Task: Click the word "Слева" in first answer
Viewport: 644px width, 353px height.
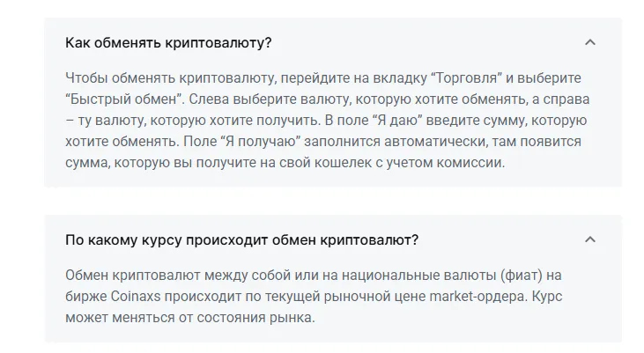Action: pos(209,99)
